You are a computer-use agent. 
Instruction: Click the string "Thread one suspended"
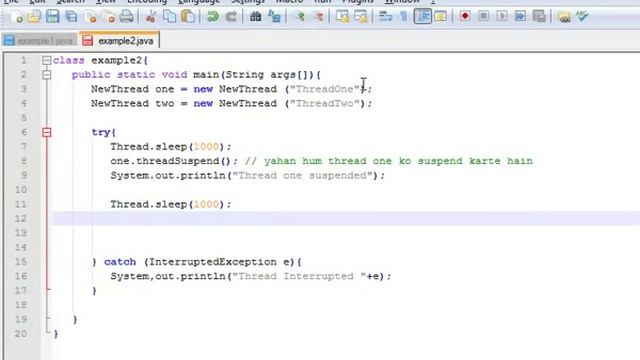(302, 176)
